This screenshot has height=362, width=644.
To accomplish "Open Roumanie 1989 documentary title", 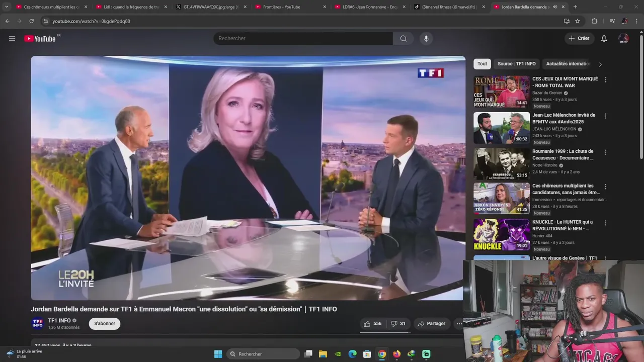I will pyautogui.click(x=563, y=154).
